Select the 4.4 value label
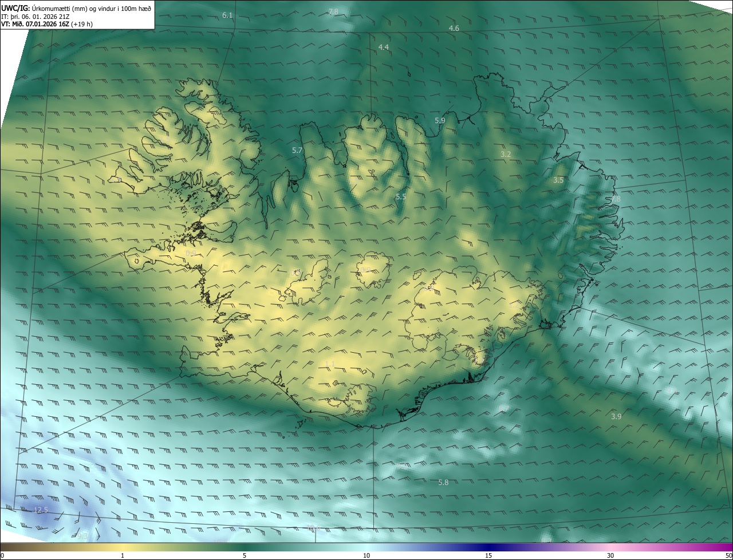Viewport: 733px width, 560px height. coord(384,47)
